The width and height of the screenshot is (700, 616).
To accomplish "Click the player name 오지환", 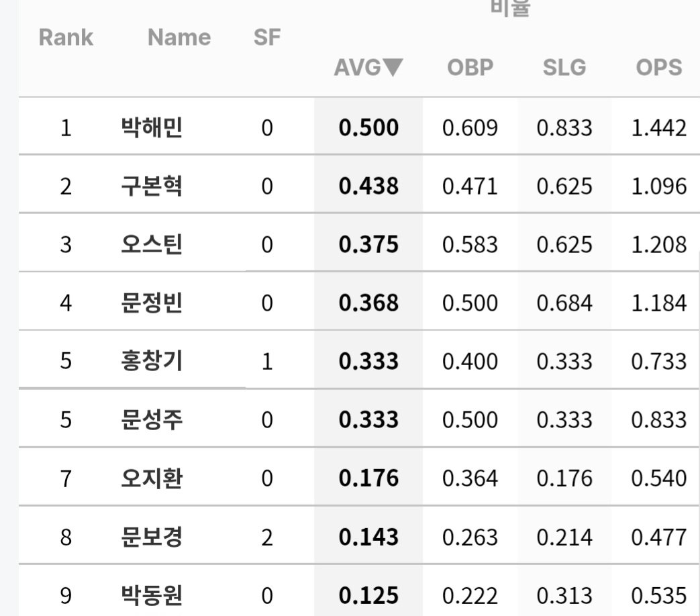I will pyautogui.click(x=152, y=478).
